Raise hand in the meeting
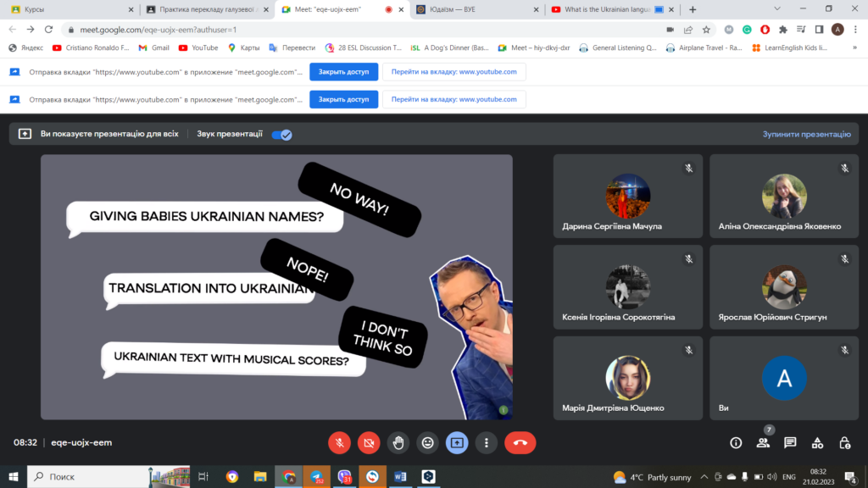The height and width of the screenshot is (488, 868). pos(398,442)
